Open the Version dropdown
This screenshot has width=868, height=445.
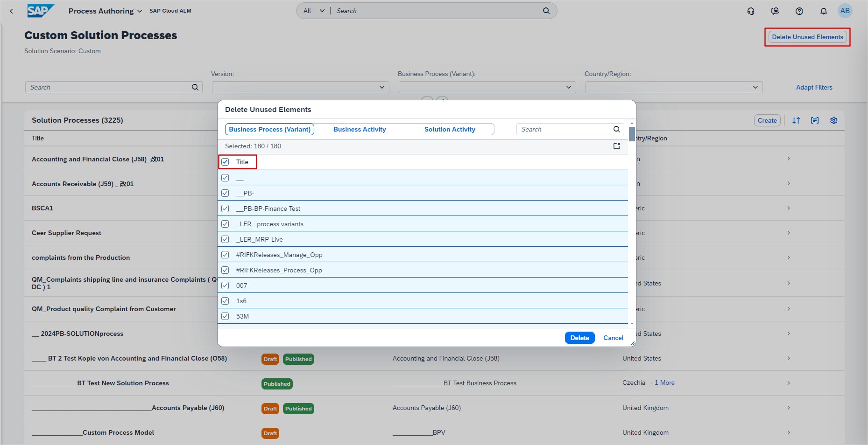(300, 87)
